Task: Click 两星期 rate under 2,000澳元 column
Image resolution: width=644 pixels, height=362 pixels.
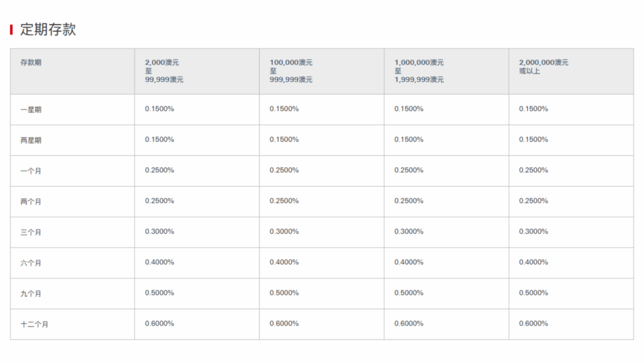Action: pyautogui.click(x=159, y=140)
